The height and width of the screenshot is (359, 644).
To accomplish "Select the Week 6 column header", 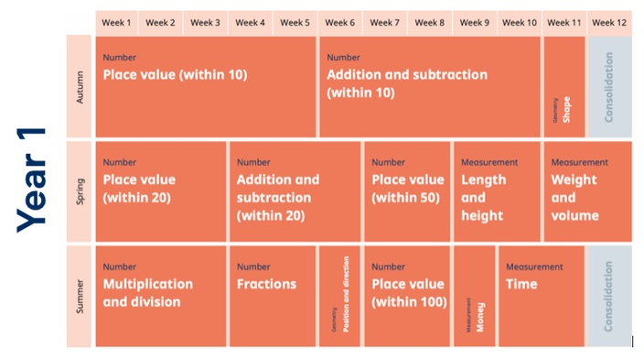I will [x=339, y=23].
